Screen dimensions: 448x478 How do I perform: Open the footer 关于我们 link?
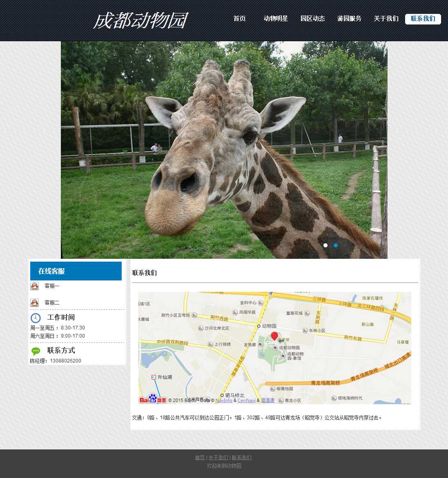218,458
